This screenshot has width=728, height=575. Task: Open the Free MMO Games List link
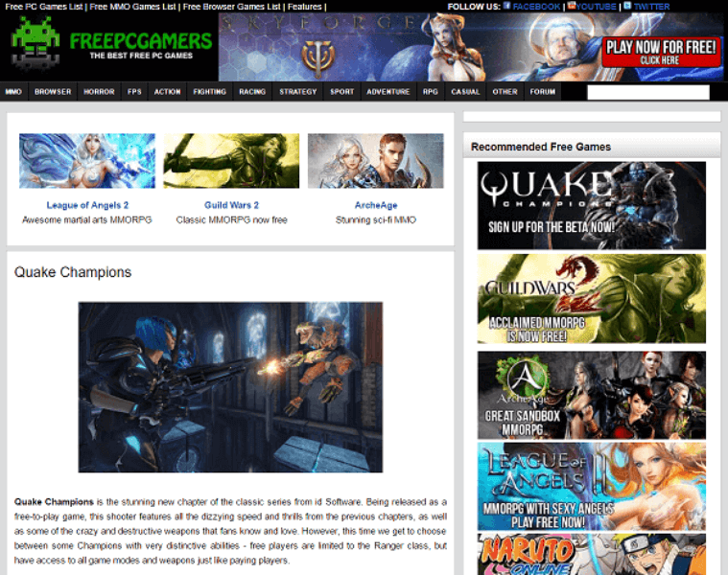click(x=132, y=7)
